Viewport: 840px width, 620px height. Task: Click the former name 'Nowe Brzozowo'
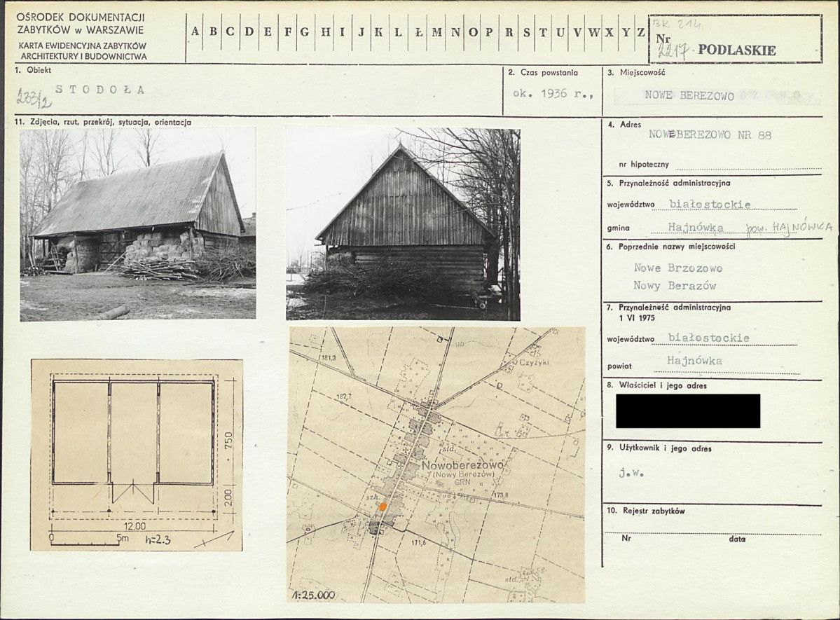678,268
